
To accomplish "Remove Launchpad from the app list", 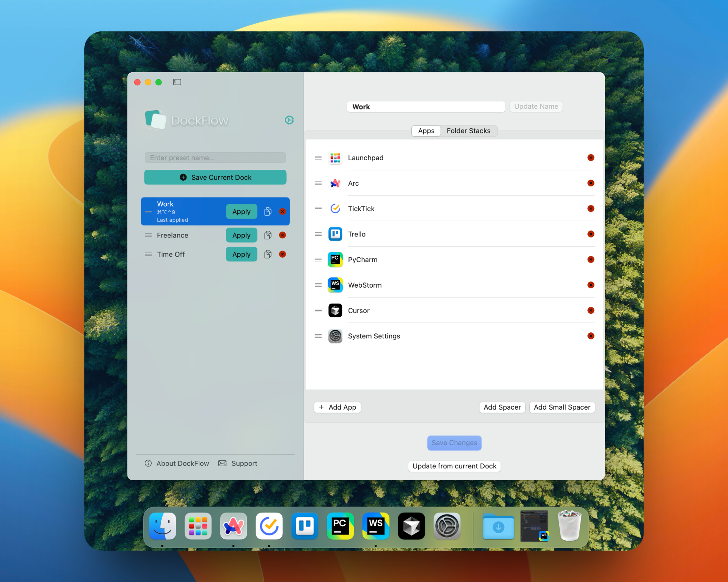I will tap(591, 158).
